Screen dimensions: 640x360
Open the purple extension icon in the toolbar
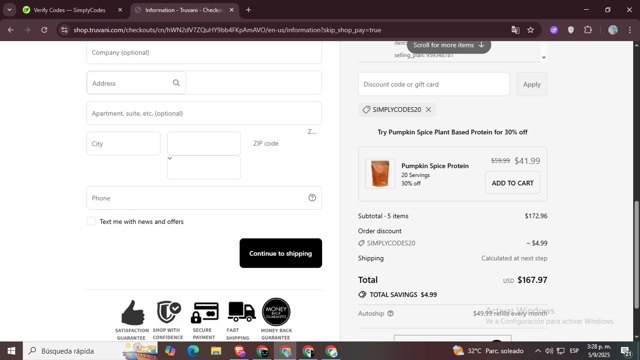(x=554, y=30)
